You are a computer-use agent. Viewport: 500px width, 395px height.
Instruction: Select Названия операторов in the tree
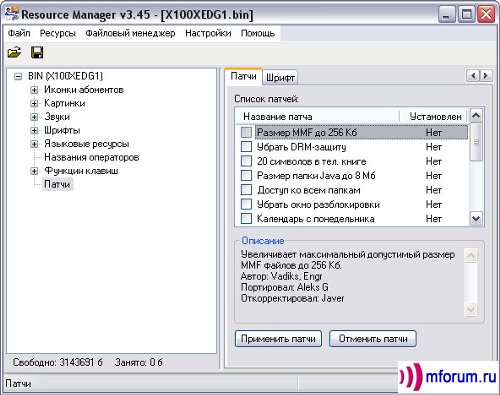pyautogui.click(x=92, y=157)
